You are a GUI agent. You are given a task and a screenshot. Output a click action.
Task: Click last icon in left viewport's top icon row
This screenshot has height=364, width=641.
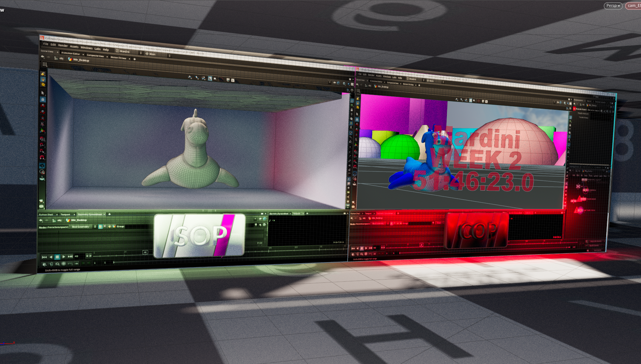[233, 80]
